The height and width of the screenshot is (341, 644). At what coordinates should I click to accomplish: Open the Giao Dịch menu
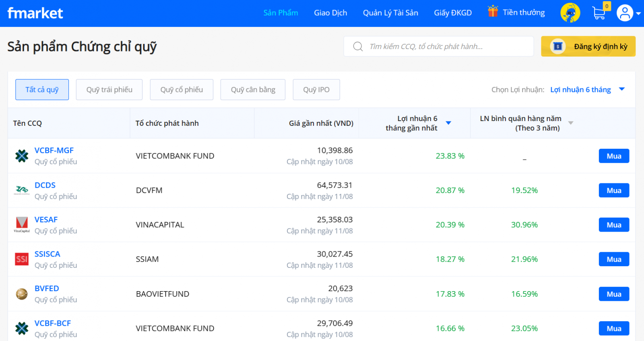pos(330,13)
